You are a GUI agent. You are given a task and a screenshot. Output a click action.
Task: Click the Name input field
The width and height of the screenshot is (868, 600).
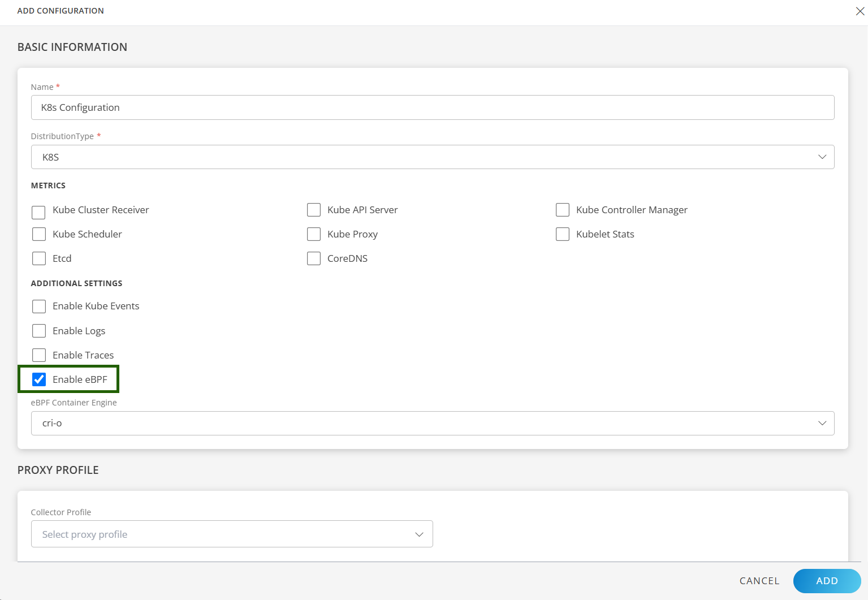[x=432, y=107]
